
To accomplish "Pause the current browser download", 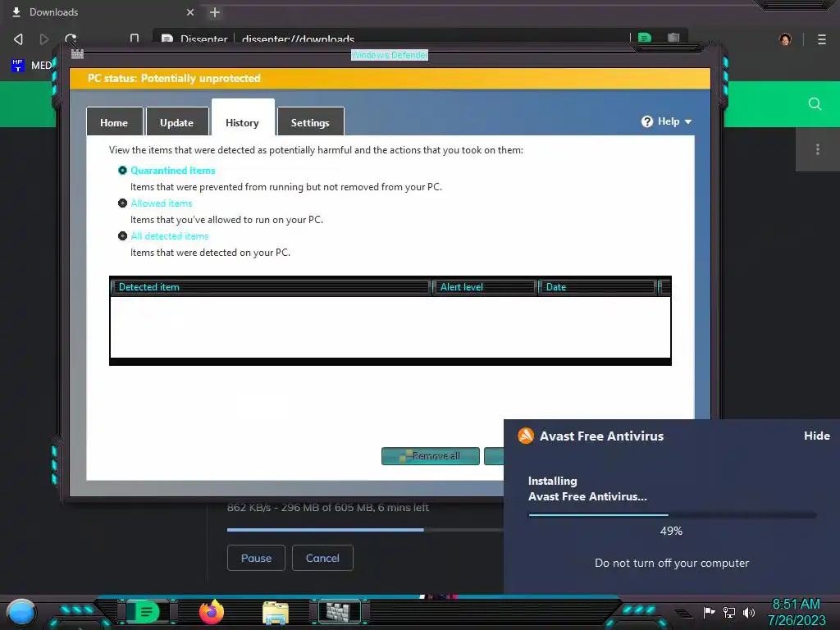I will [x=256, y=558].
